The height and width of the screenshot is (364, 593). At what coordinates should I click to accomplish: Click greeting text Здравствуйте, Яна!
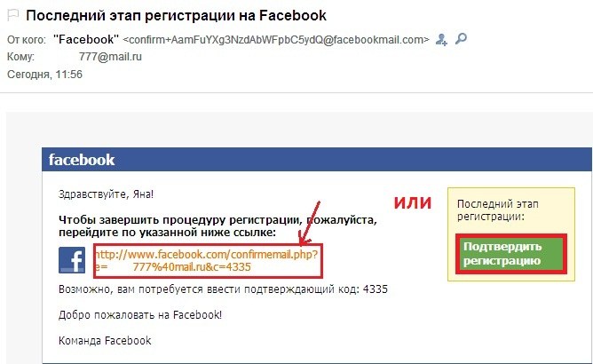(x=106, y=194)
